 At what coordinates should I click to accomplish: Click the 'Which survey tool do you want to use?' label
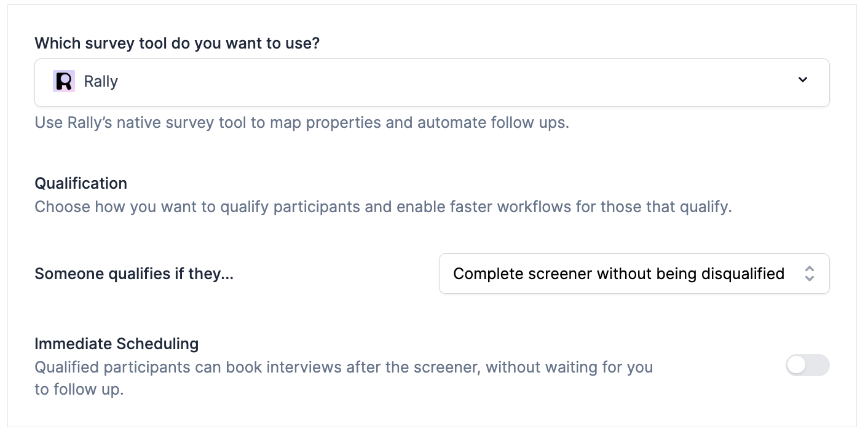pos(177,43)
